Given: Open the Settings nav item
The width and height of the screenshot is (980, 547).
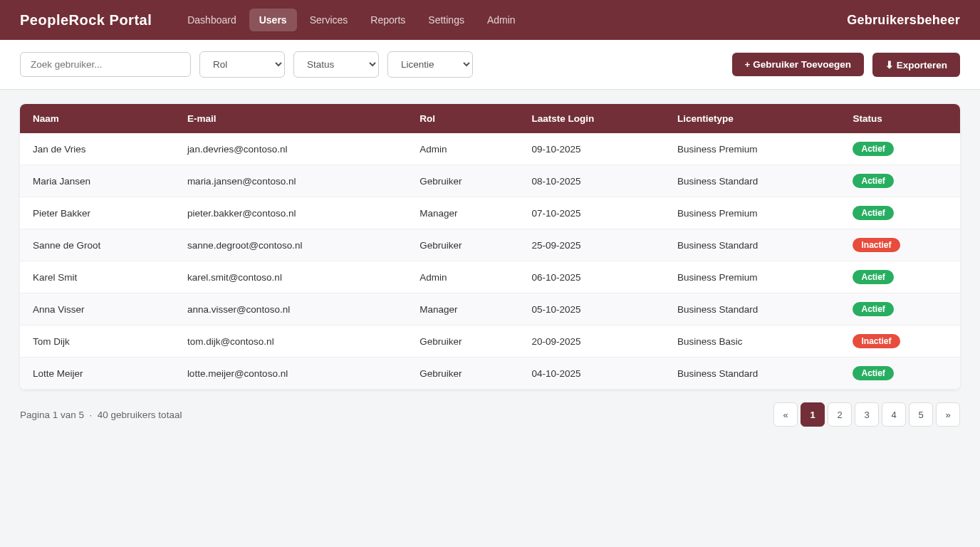Looking at the screenshot, I should tap(446, 20).
